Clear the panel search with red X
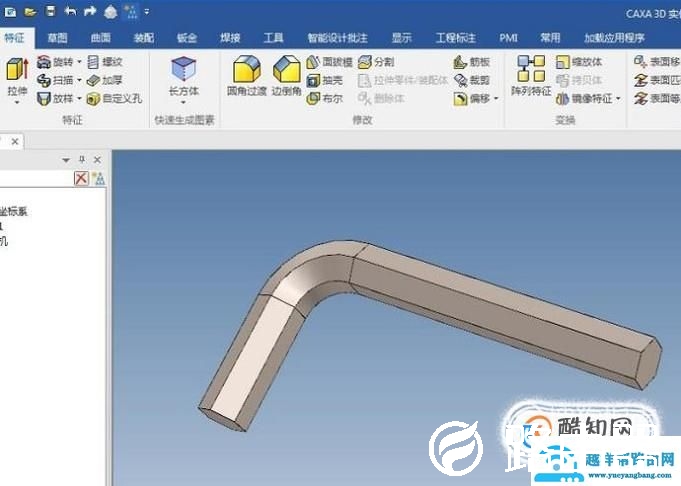 81,178
